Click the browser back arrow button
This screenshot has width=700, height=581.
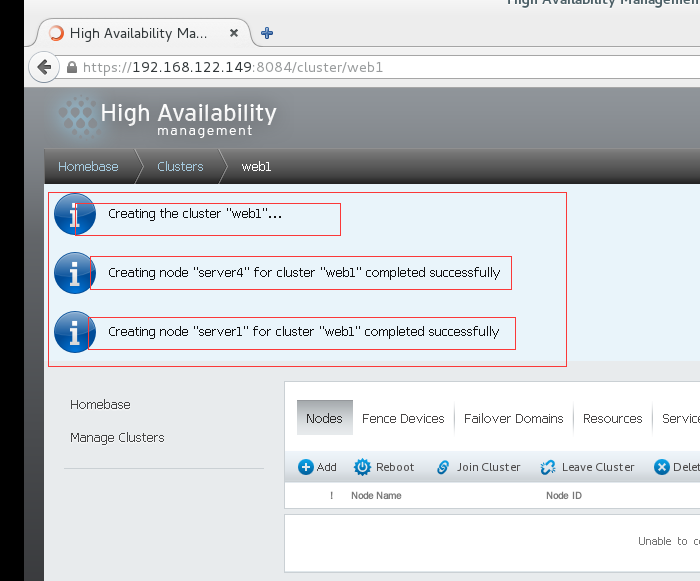43,68
